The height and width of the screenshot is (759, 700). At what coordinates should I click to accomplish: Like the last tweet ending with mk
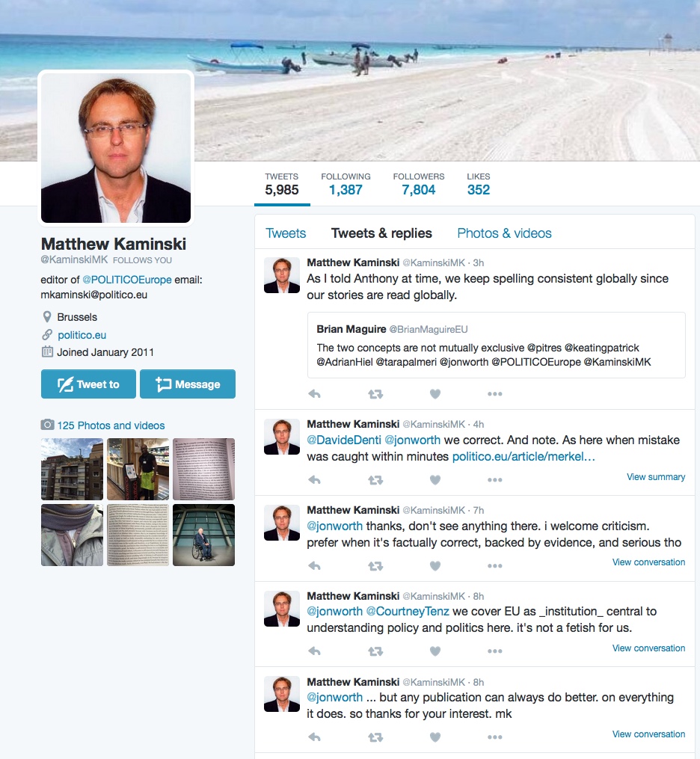click(435, 737)
